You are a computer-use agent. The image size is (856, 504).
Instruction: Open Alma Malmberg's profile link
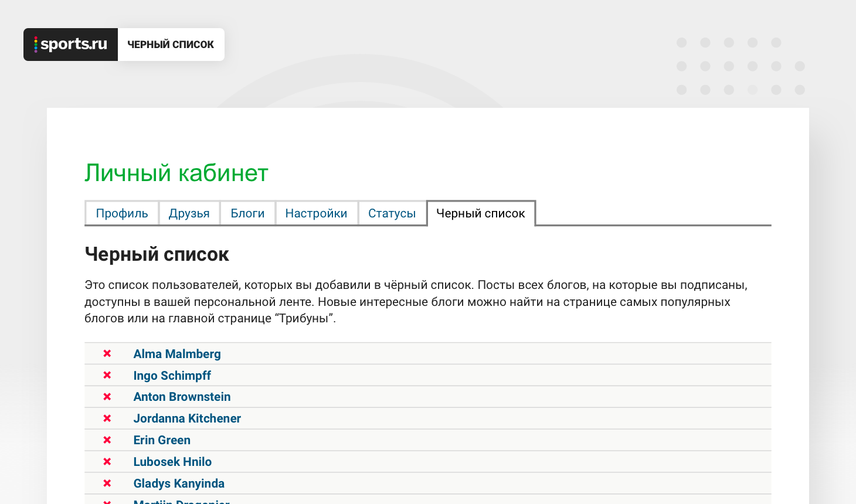click(x=177, y=354)
